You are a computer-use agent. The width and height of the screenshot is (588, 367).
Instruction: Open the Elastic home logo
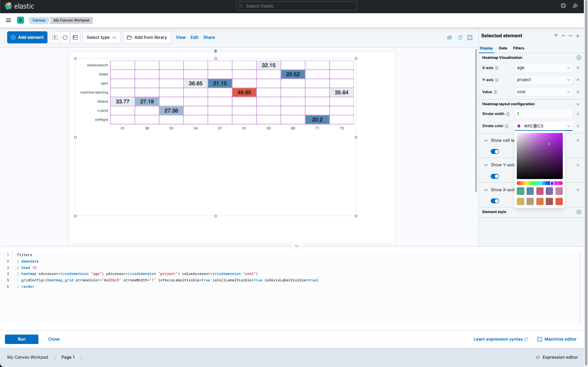pyautogui.click(x=19, y=6)
